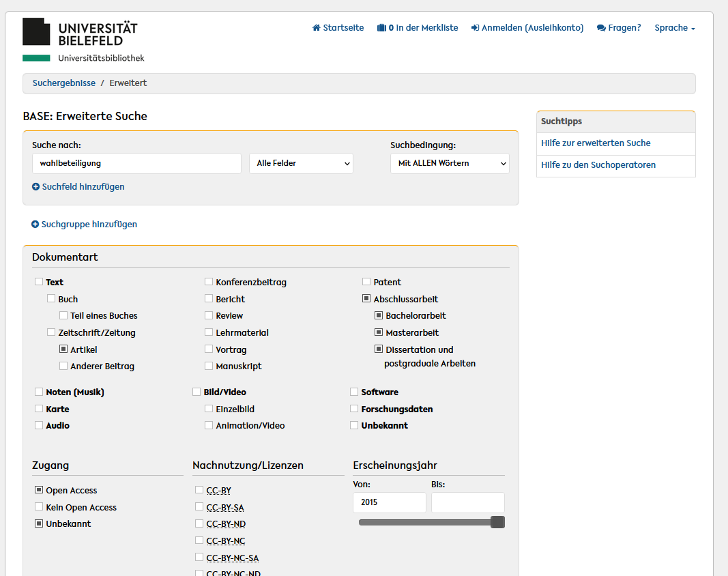Uncheck Open Access under Zugang
Screen dimensions: 728x576
point(39,489)
